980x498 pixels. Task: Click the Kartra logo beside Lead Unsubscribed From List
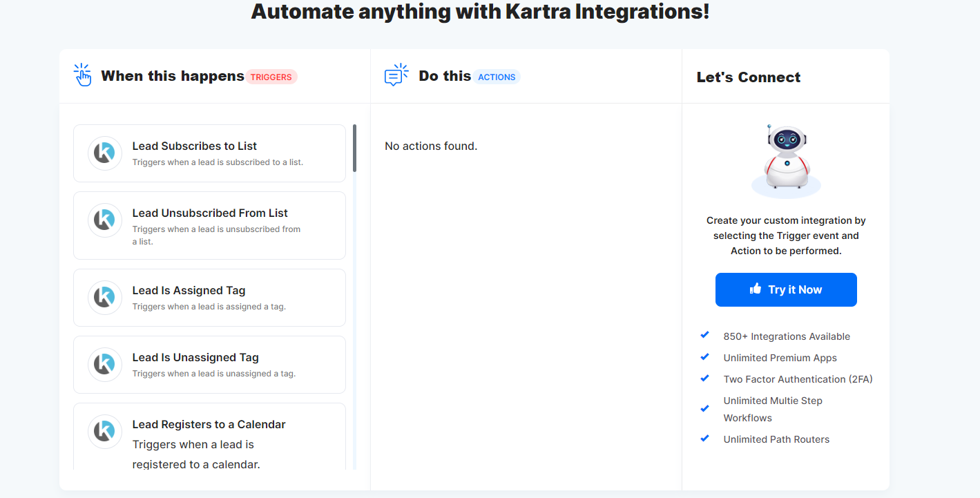click(105, 220)
